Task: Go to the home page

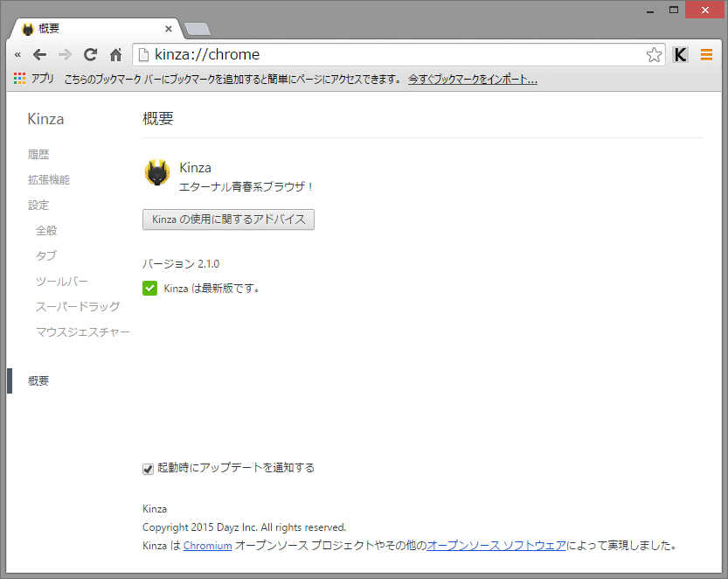Action: (114, 53)
